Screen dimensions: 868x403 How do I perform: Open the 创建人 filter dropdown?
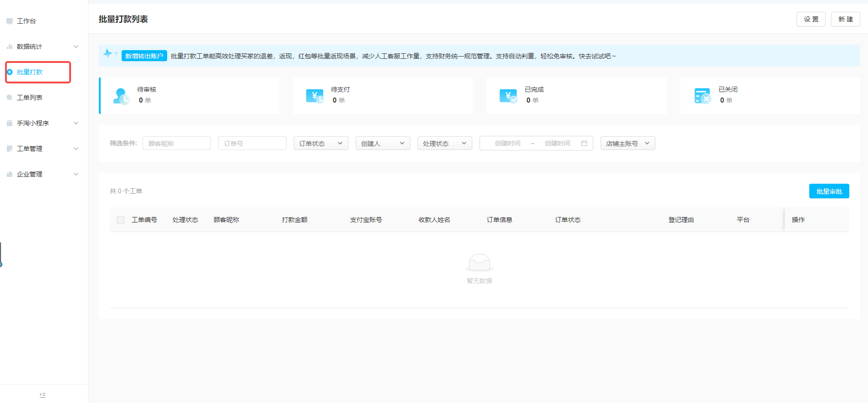[x=383, y=143]
